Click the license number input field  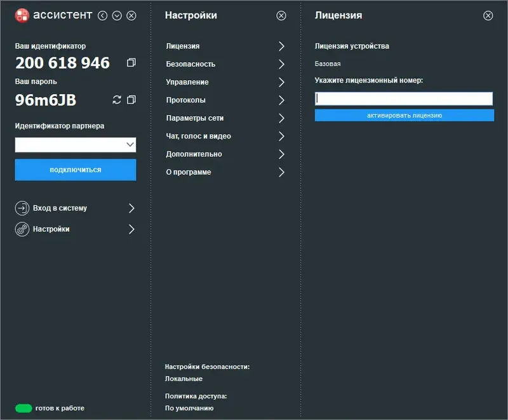(x=404, y=98)
